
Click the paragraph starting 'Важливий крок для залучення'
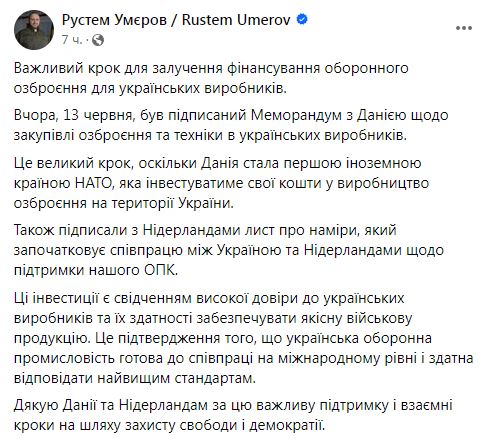click(211, 78)
